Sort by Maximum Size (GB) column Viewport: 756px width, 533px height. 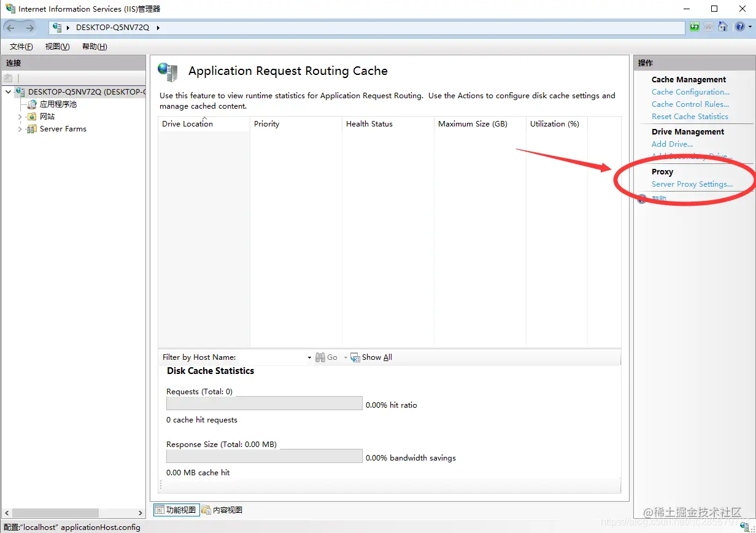[480, 123]
